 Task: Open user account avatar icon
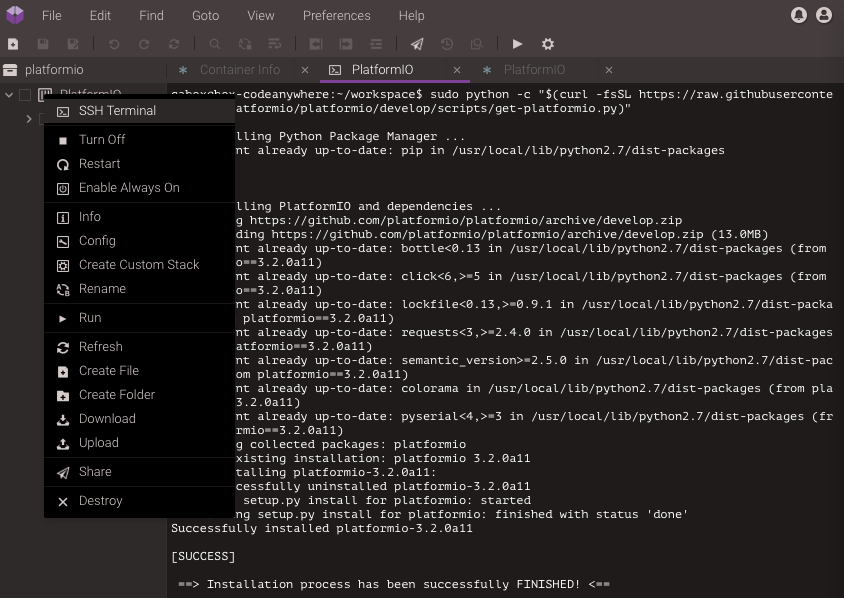pos(824,15)
